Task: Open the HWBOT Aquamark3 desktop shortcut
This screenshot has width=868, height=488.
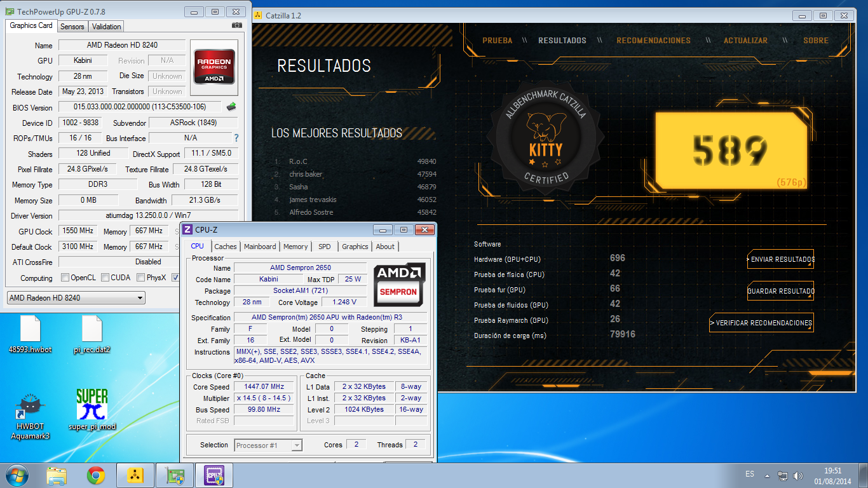Action: point(30,417)
